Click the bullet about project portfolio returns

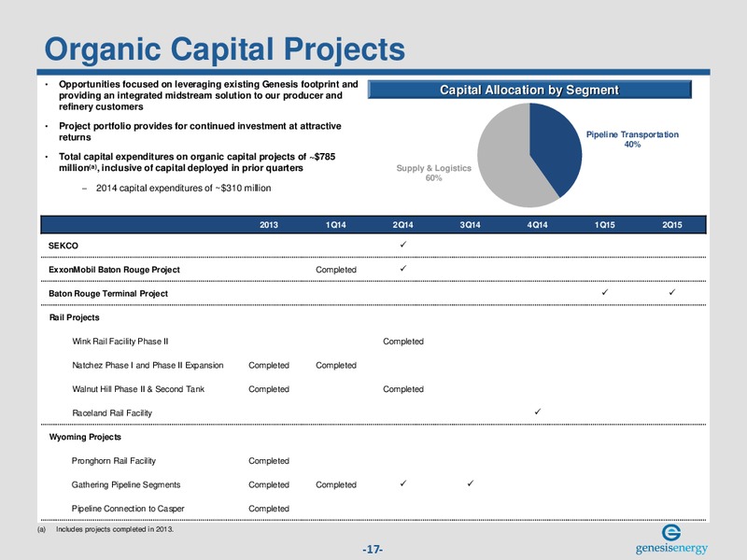pos(200,132)
